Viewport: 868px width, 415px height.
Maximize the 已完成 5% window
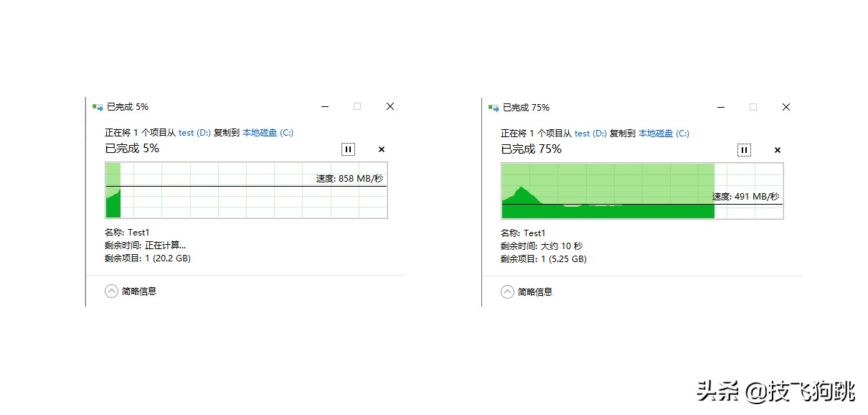357,106
